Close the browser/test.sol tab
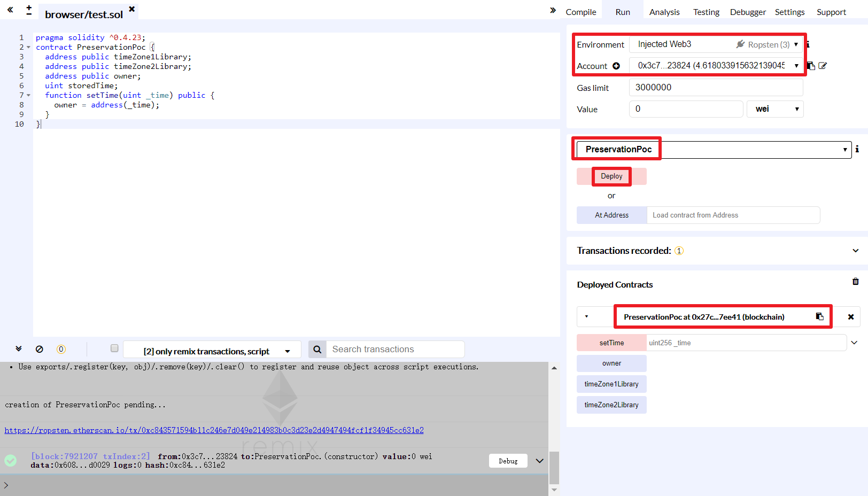 pos(132,9)
